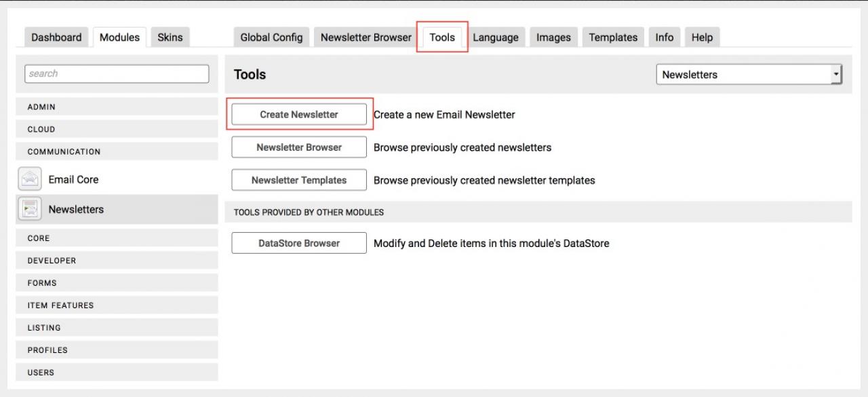Focus the module search field
The height and width of the screenshot is (397, 868).
tap(117, 74)
